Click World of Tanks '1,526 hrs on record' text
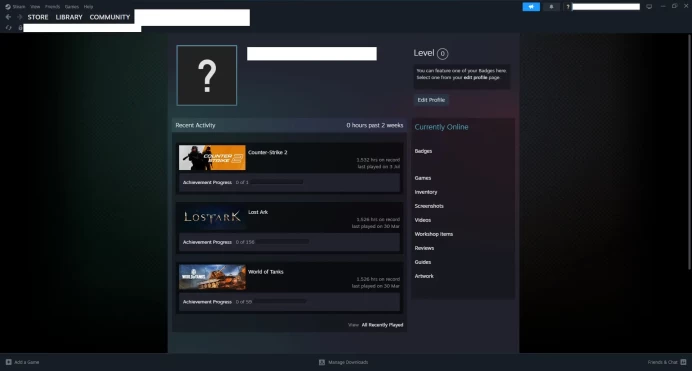This screenshot has height=371, width=692. 378,279
